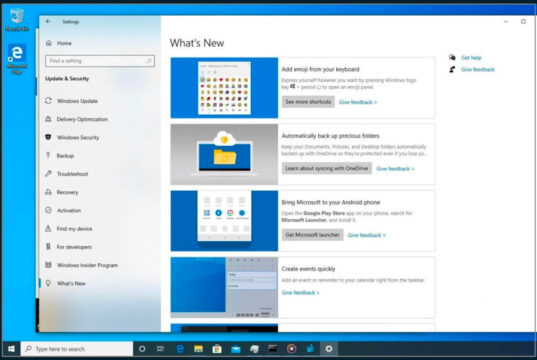Click the Recovery icon in sidebar

(48, 192)
